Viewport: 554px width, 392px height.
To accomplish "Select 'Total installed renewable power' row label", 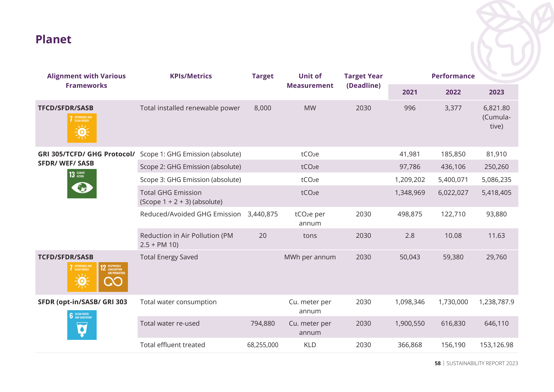I will click(x=190, y=108).
